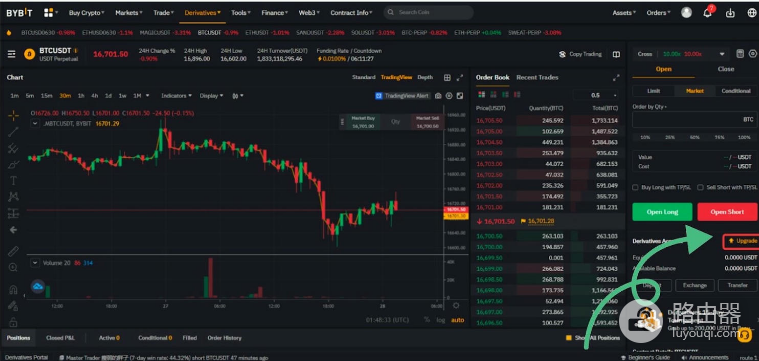Select the Limit order type
This screenshot has width=759, height=361.
pyautogui.click(x=653, y=91)
